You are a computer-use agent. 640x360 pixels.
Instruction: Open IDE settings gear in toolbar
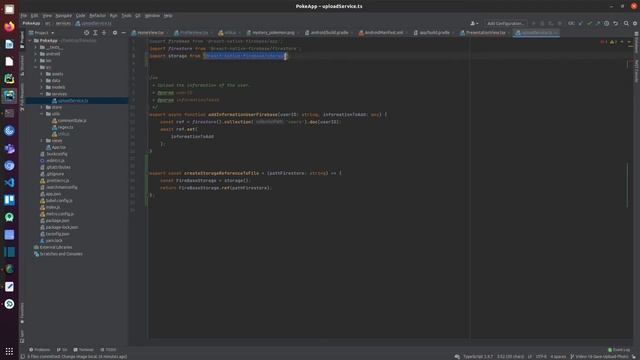pos(635,24)
